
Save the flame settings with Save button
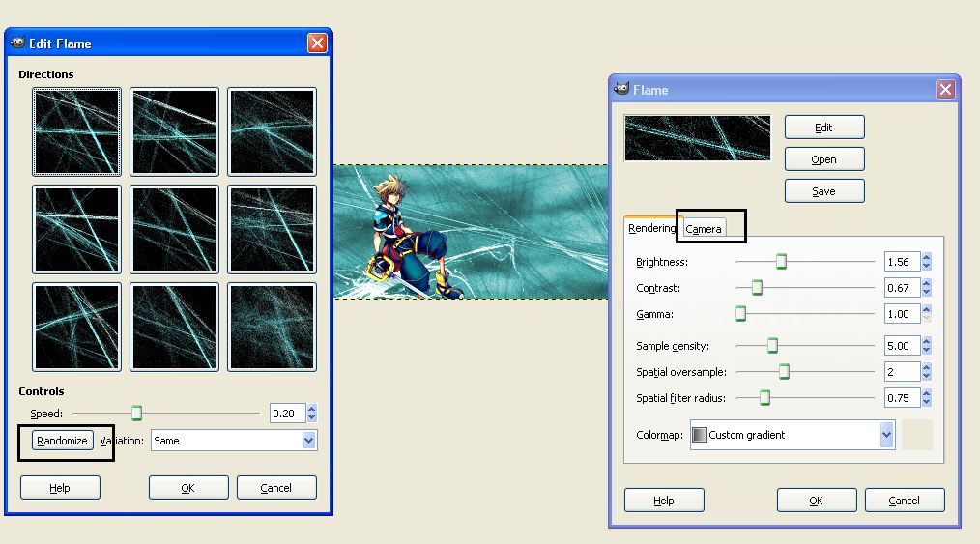(x=823, y=191)
